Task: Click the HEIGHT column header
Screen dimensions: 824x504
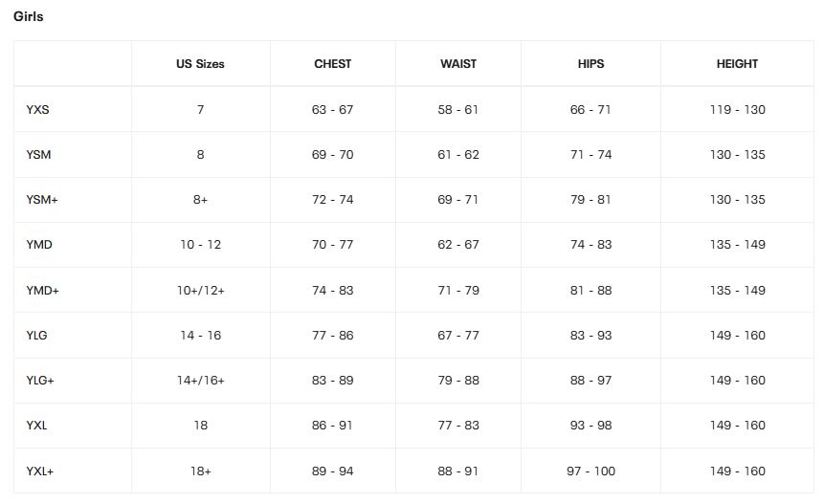Action: tap(737, 64)
